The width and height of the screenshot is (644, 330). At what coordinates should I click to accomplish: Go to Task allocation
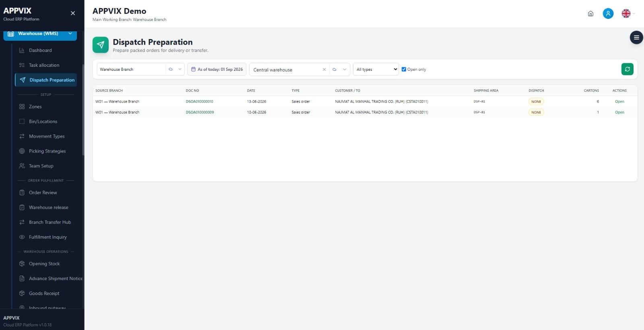pos(45,65)
